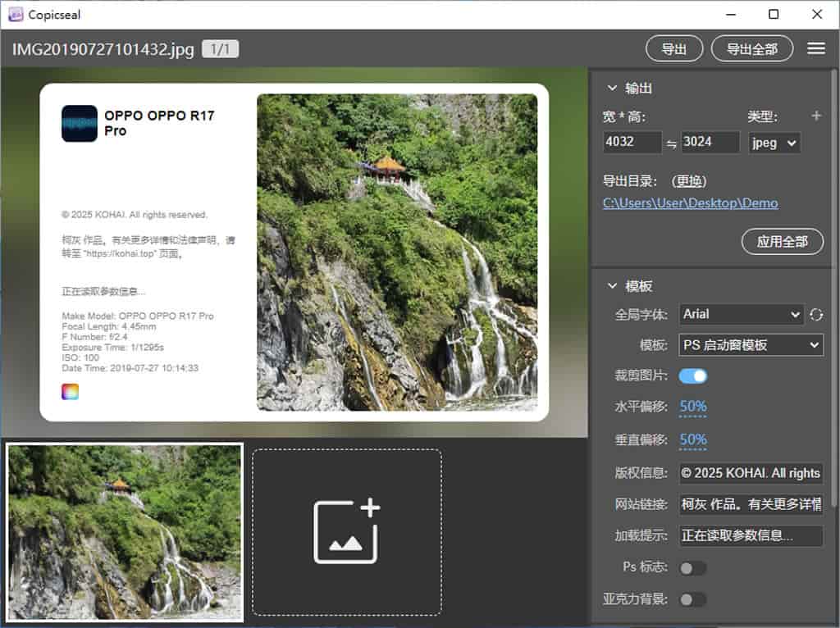Click the Copicseal app logo in title bar
Screen dimensions: 840x628
15,14
